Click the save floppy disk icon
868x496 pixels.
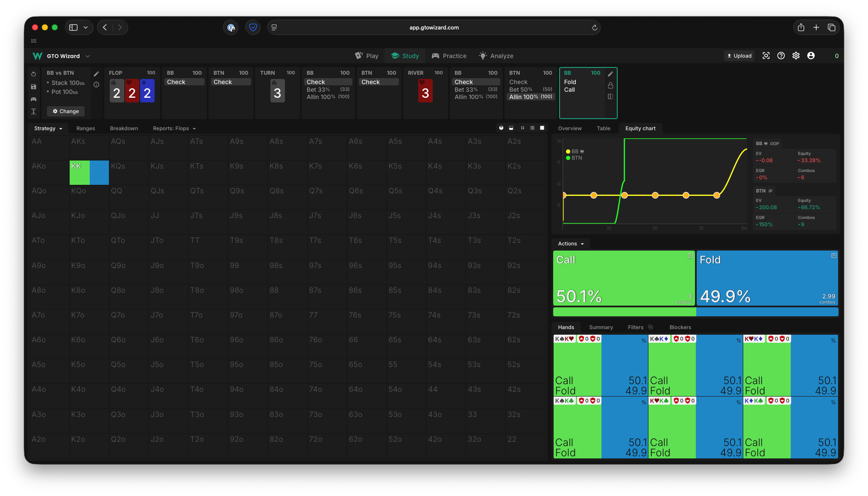tap(34, 87)
